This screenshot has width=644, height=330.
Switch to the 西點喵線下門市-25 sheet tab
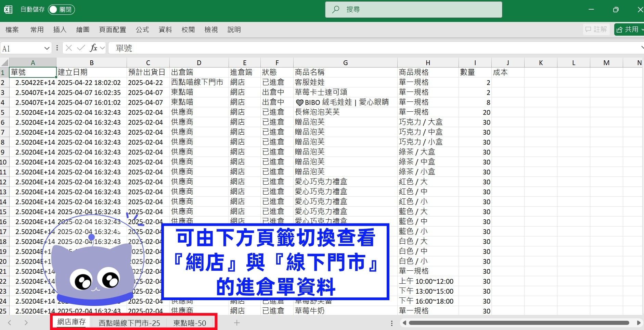point(129,323)
